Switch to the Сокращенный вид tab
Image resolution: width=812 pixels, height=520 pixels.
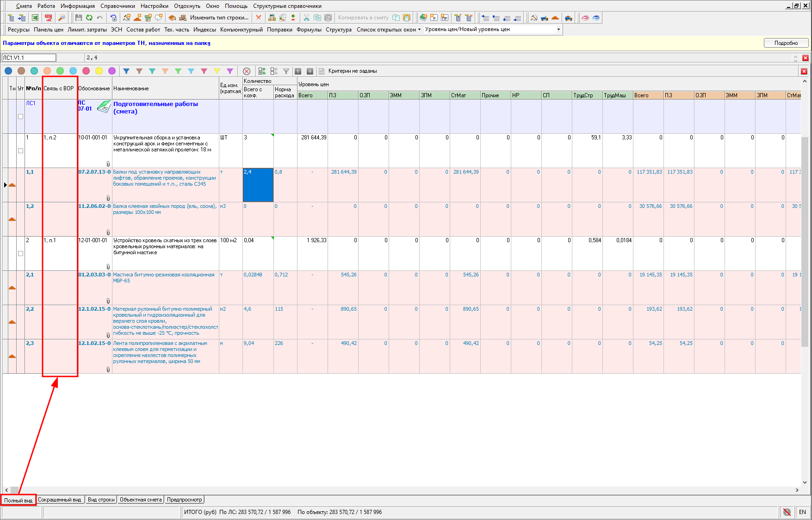(x=59, y=500)
